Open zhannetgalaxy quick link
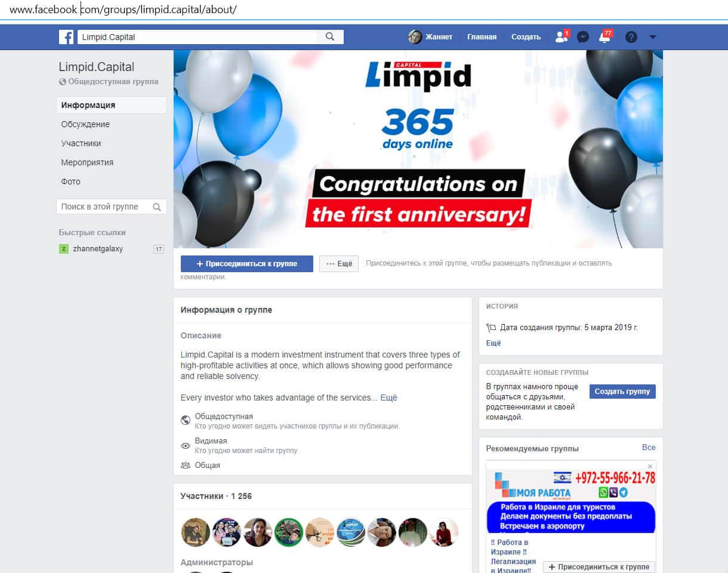This screenshot has width=728, height=573. point(98,249)
